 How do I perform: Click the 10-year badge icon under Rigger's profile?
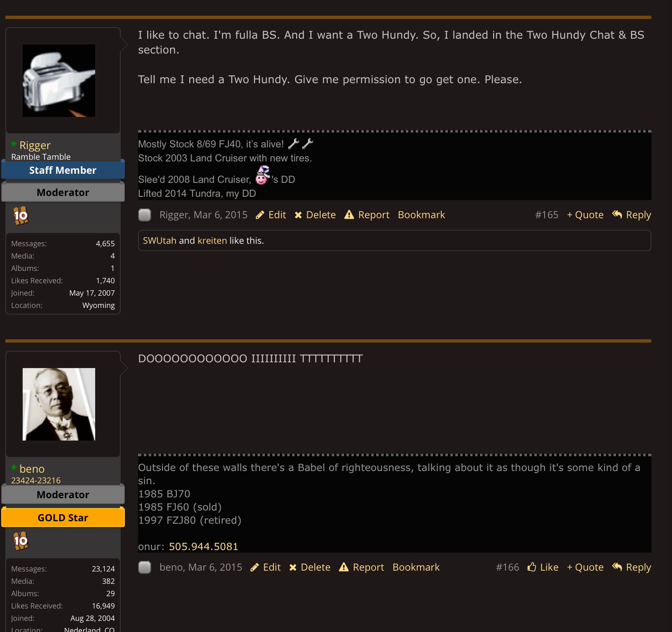21,215
